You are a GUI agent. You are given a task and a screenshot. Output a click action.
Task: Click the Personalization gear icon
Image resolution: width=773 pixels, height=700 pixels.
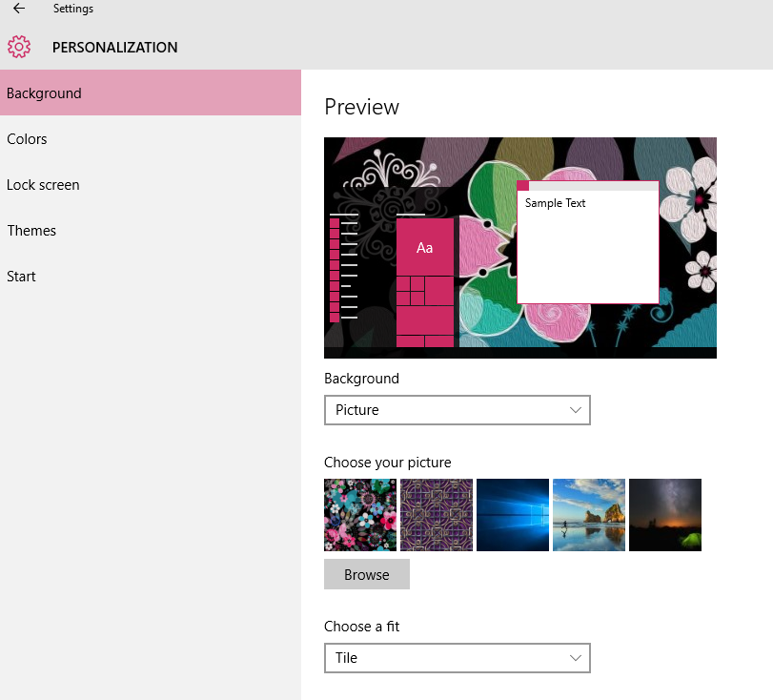19,47
